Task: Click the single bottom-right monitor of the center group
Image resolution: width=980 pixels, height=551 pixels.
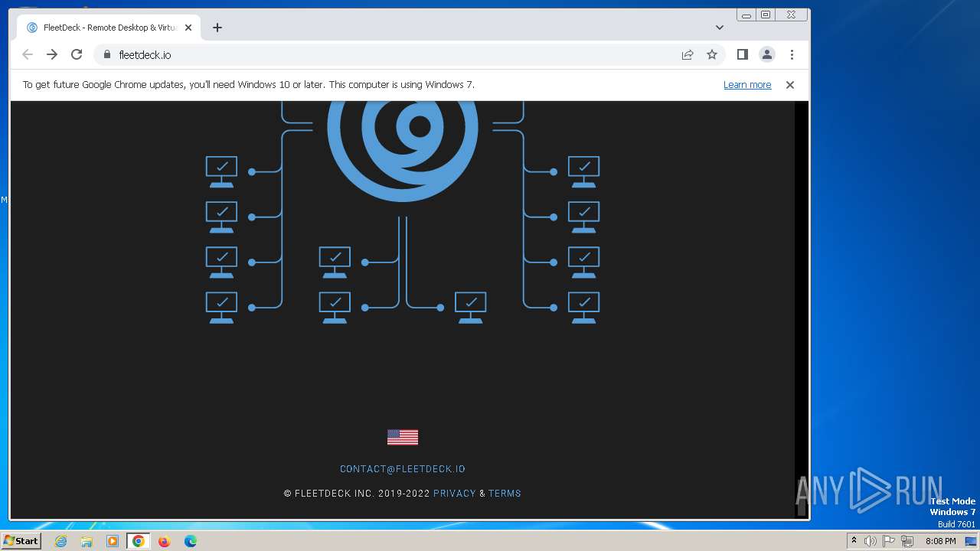Action: (470, 308)
